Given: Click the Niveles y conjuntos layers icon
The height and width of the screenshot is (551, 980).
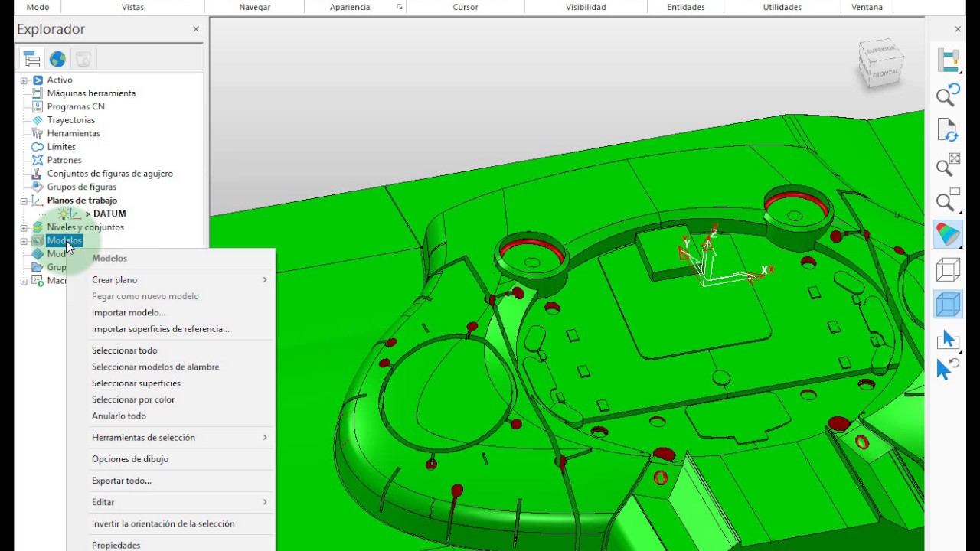Looking at the screenshot, I should point(38,227).
